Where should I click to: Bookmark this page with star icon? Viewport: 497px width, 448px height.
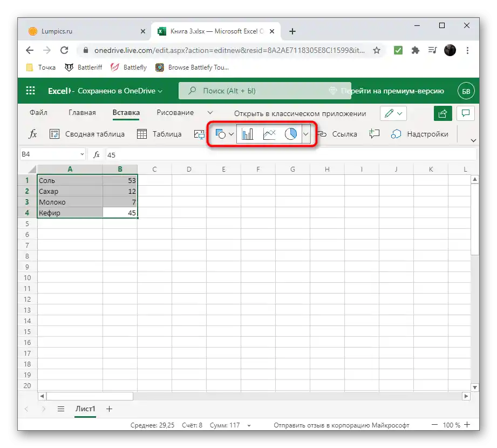377,50
